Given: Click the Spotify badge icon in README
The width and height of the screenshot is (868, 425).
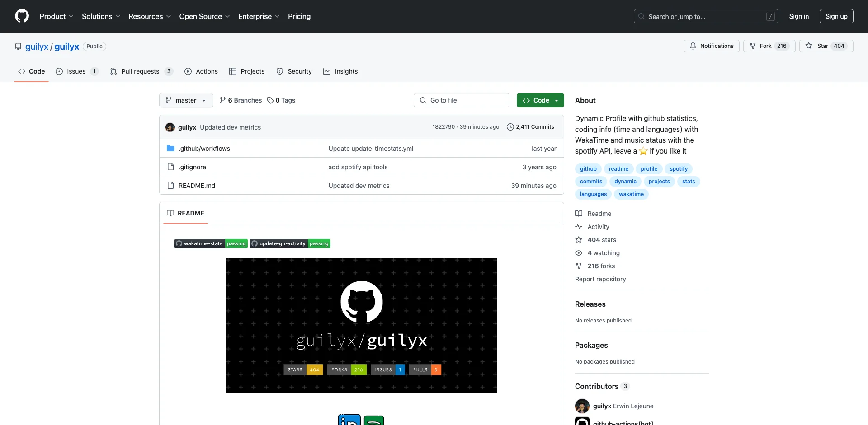Looking at the screenshot, I should pos(374,420).
